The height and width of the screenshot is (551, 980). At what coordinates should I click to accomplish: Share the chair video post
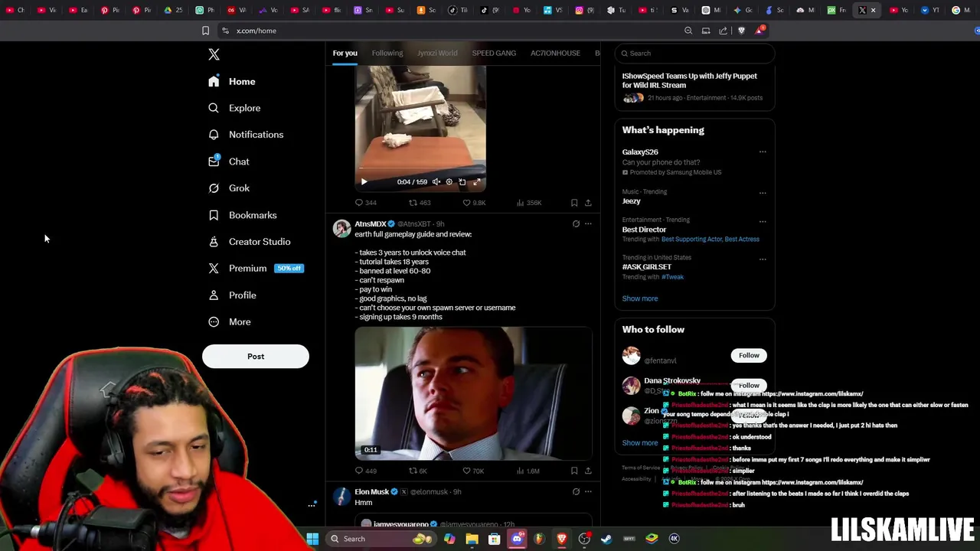click(588, 203)
